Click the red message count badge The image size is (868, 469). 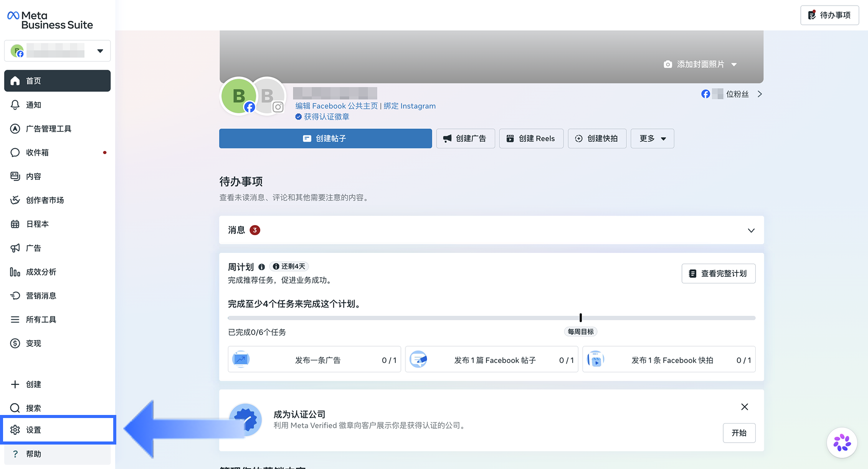pyautogui.click(x=255, y=230)
